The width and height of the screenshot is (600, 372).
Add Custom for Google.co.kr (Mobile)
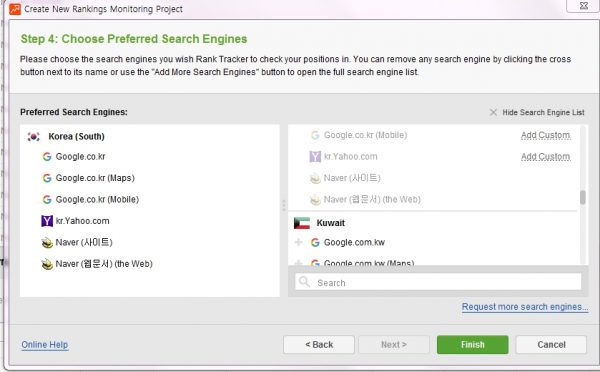point(545,135)
